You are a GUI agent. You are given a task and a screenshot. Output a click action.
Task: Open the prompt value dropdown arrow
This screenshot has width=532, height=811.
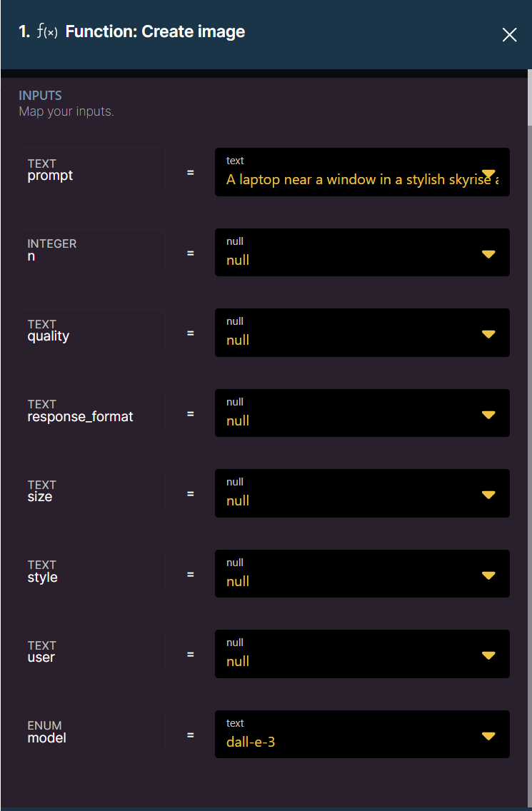click(488, 173)
